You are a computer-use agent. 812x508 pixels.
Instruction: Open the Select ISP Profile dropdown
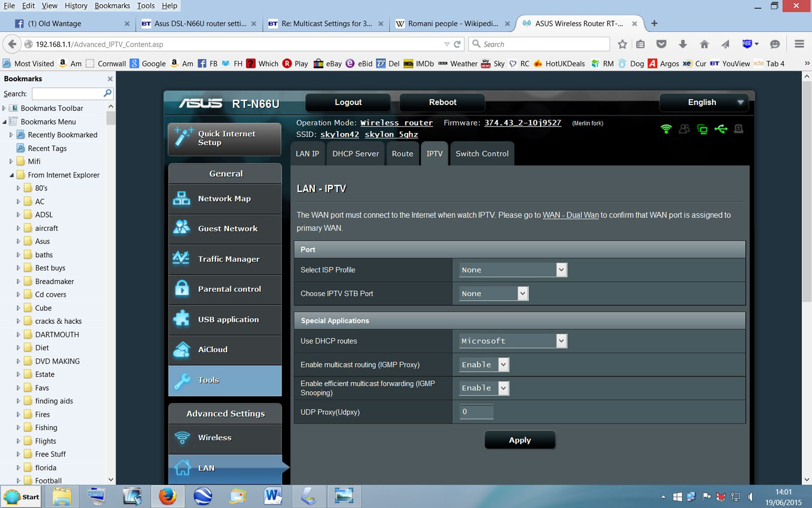point(512,270)
